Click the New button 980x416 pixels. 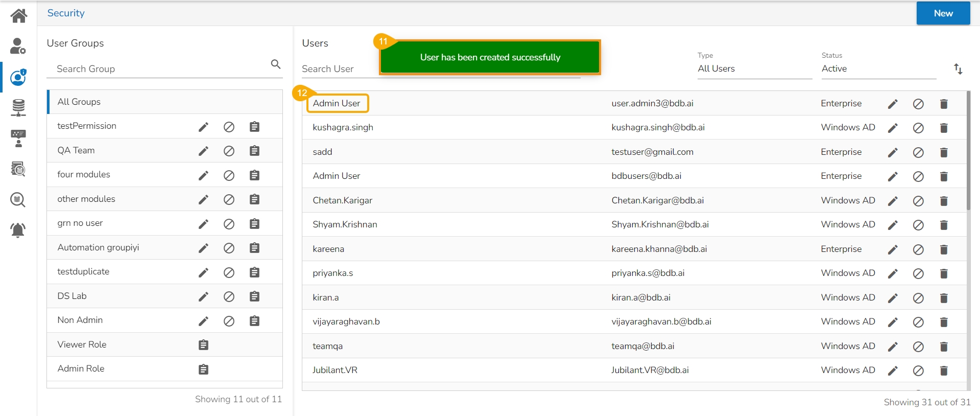click(943, 13)
